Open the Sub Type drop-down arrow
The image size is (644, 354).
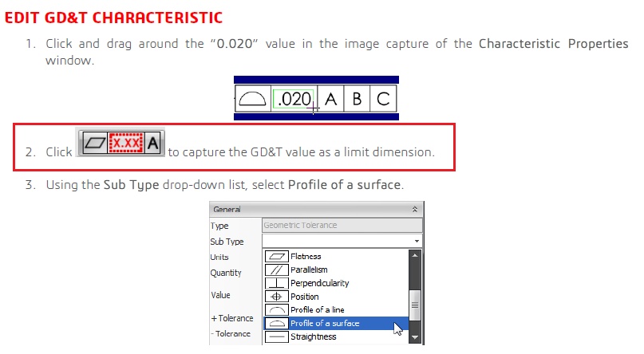pos(417,242)
